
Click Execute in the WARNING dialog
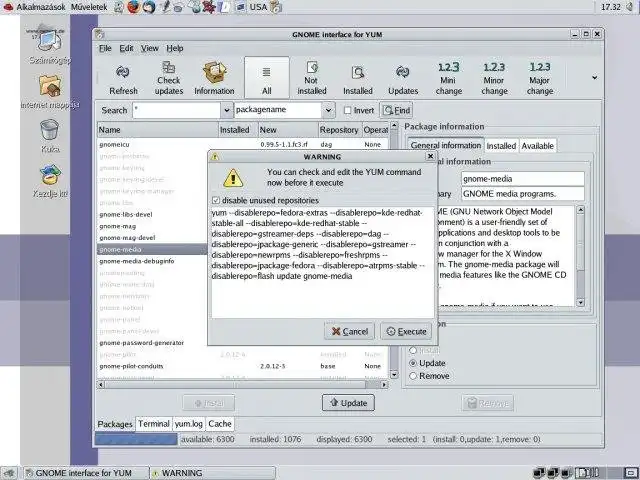click(406, 331)
